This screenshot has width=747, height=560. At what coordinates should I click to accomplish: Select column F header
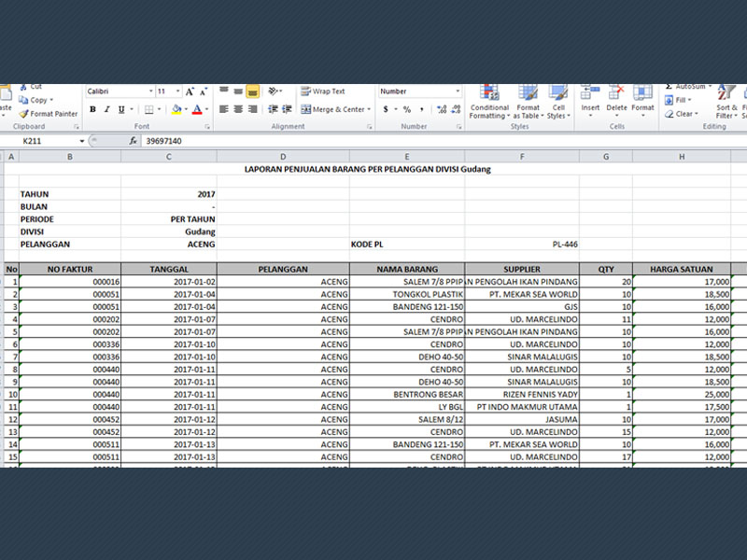pyautogui.click(x=522, y=156)
